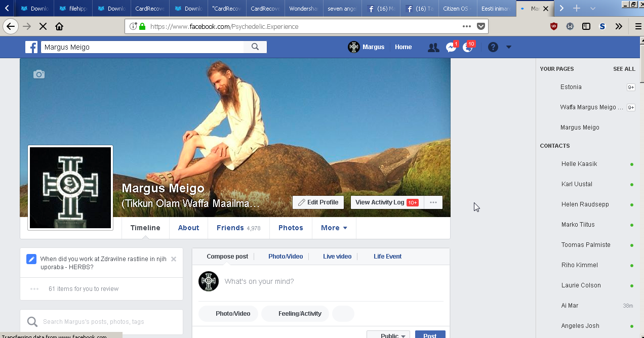Switch to the Wondershare tab
This screenshot has width=644, height=338.
[x=304, y=9]
